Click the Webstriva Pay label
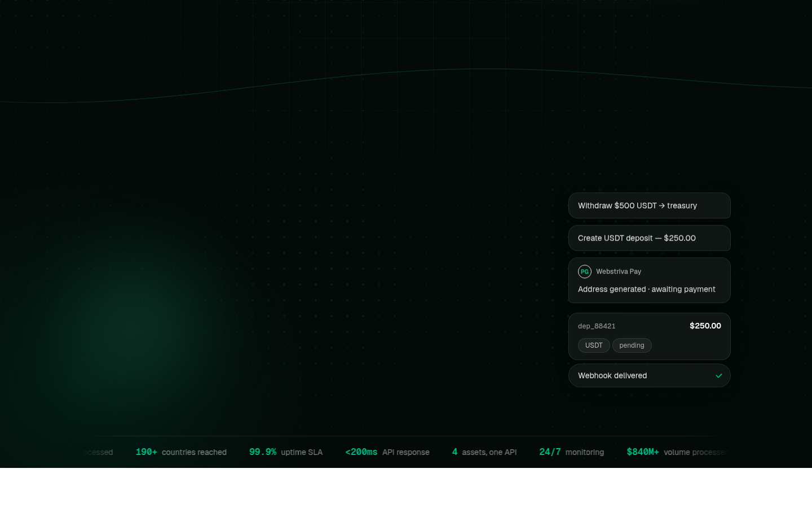812x508 pixels. [x=619, y=271]
